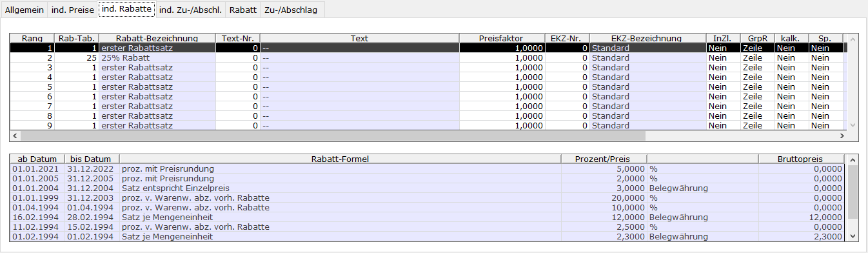
Task: Open the ind. Preise tab
Action: pyautogui.click(x=73, y=10)
